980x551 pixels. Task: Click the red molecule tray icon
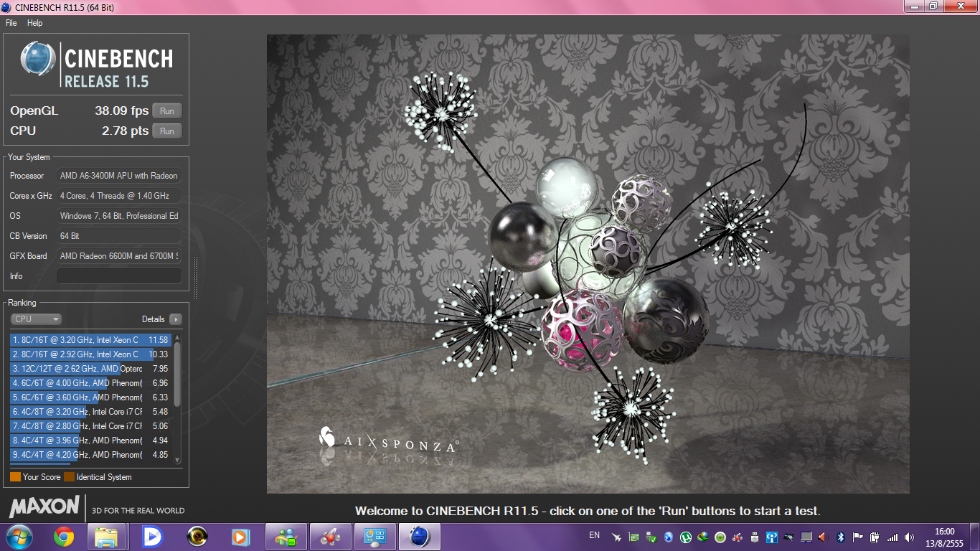[738, 537]
